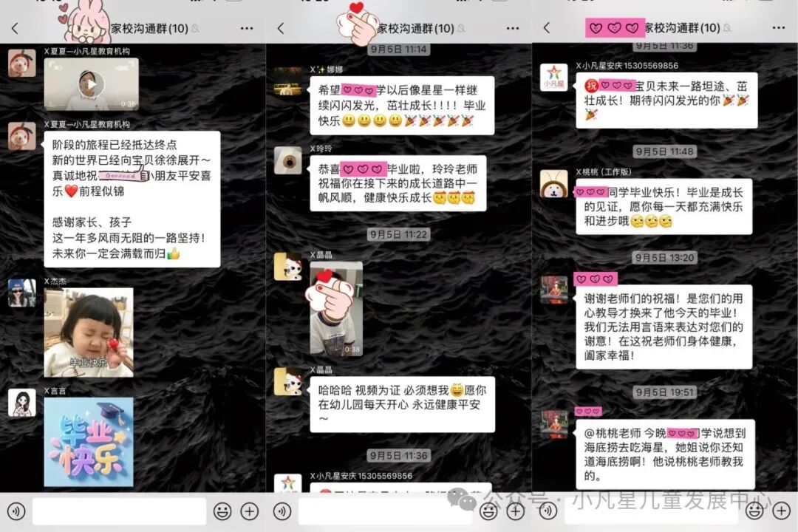
Task: Tap the sender name X玲玲
Action: [x=321, y=149]
